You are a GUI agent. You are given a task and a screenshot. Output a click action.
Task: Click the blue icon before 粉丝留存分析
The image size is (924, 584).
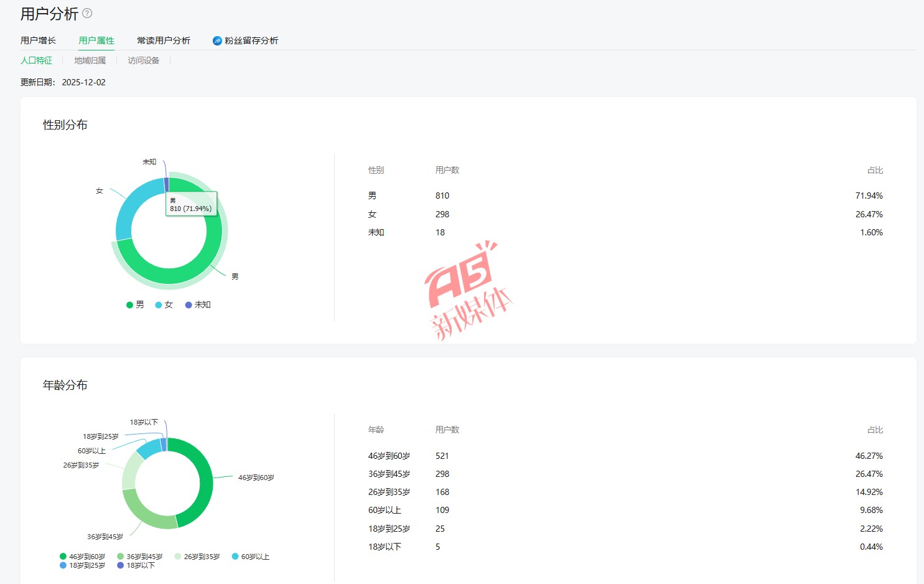217,40
